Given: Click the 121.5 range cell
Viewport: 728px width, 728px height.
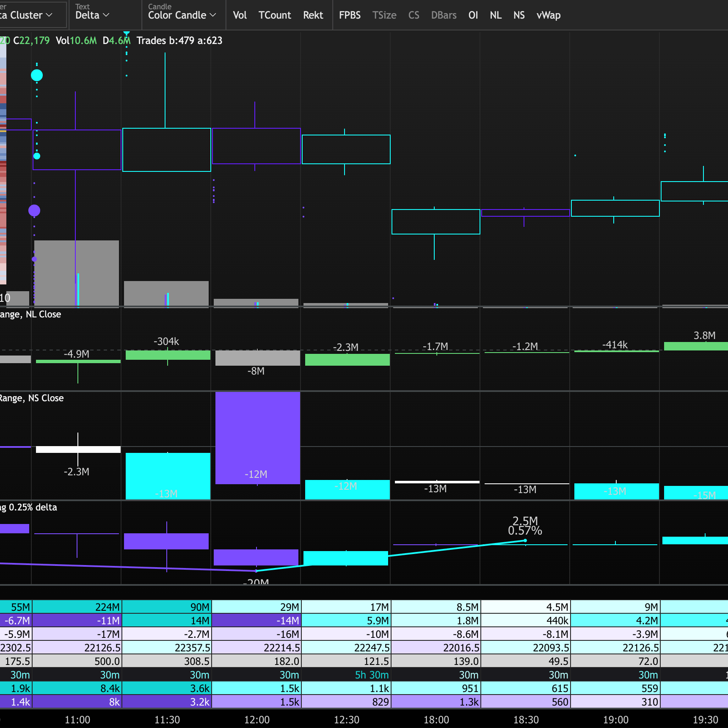Looking at the screenshot, I should [x=346, y=661].
